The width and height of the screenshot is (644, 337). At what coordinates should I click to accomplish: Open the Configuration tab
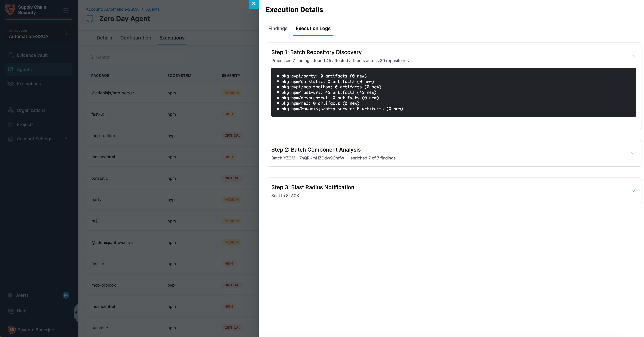(x=135, y=38)
